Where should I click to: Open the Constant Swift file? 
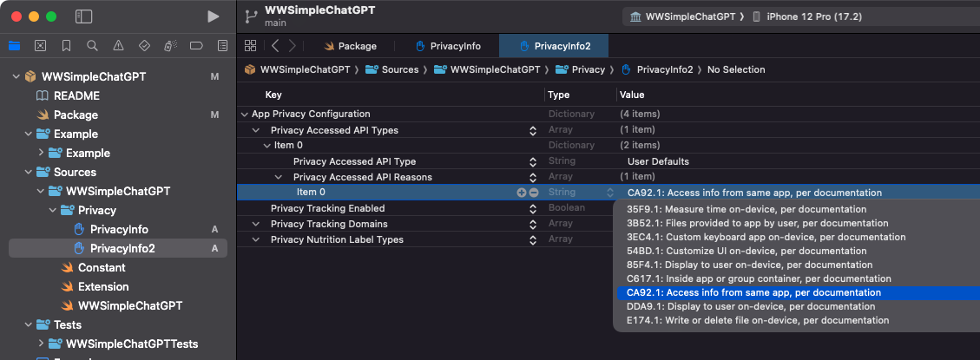pyautogui.click(x=102, y=267)
